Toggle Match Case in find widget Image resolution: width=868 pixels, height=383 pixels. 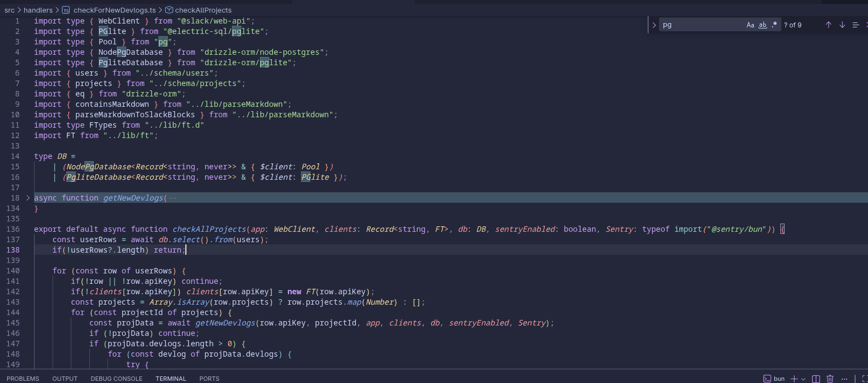[x=750, y=25]
